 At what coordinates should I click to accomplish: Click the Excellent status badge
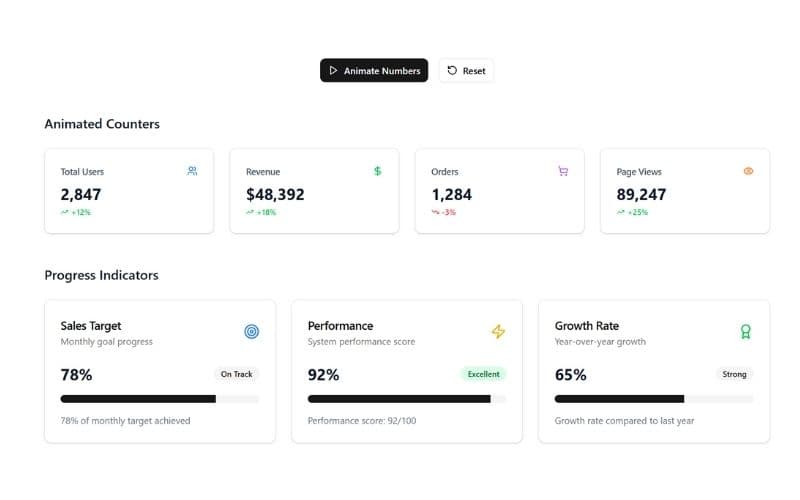[x=483, y=374]
